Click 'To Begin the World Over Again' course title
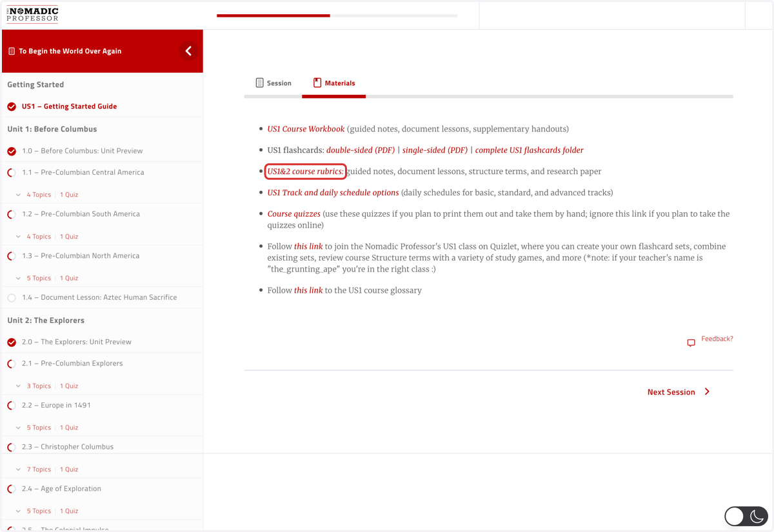Image resolution: width=774 pixels, height=532 pixels. coord(70,51)
